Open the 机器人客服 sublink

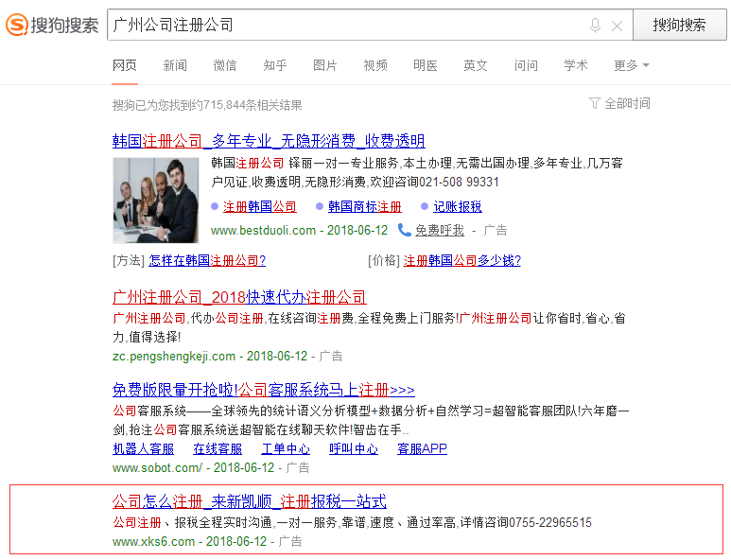[x=143, y=449]
